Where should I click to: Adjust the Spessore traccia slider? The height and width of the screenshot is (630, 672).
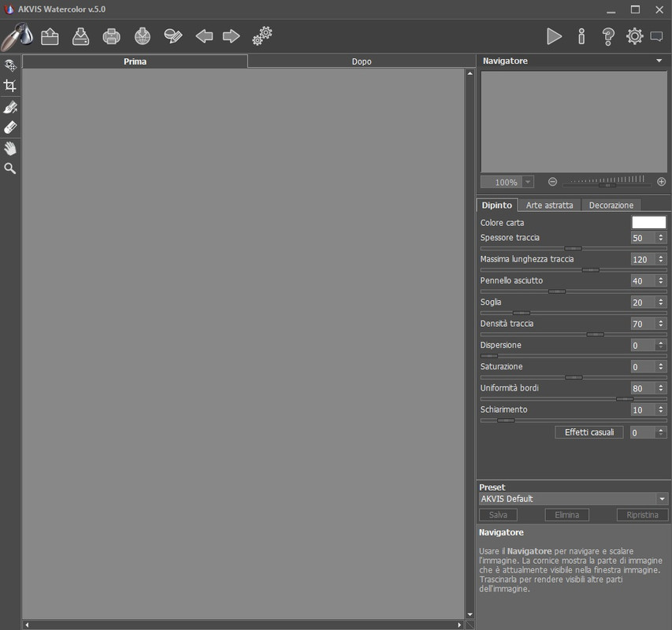573,248
